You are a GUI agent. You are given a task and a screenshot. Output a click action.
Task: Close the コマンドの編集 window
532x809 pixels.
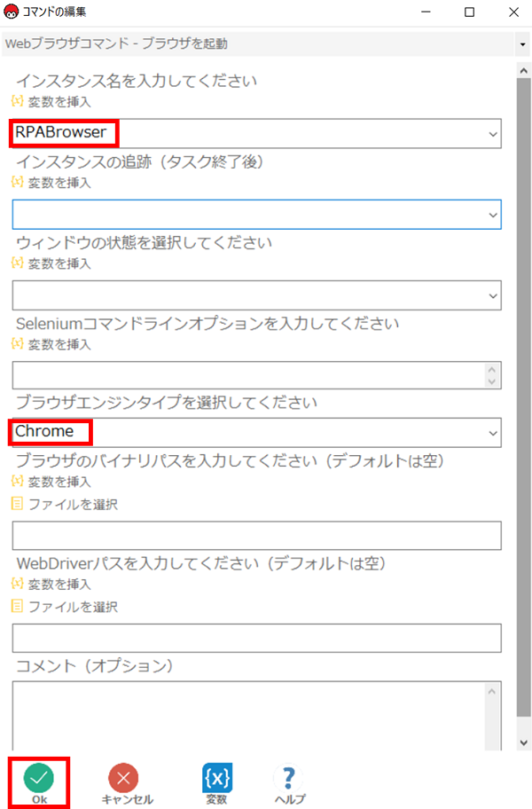click(513, 12)
